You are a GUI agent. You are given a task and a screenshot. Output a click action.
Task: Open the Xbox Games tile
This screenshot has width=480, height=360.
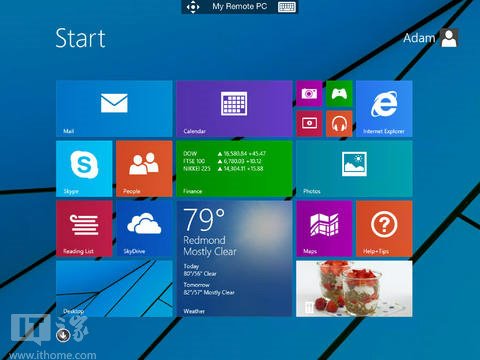point(339,93)
